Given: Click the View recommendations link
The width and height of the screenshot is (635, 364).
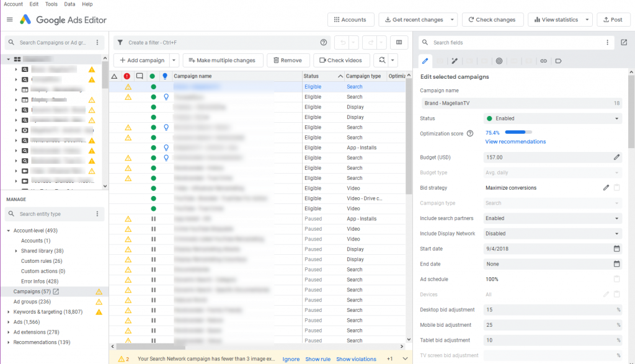Looking at the screenshot, I should tap(515, 141).
